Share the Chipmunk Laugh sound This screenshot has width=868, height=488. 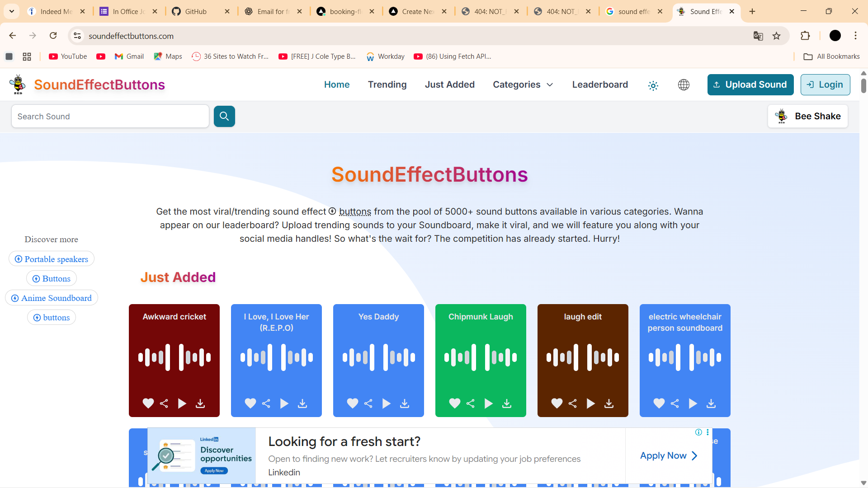point(471,403)
